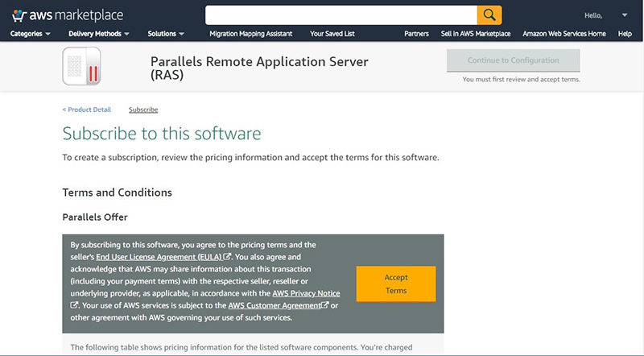This screenshot has height=356, width=644.
Task: Click 'You must first review and accept terms' note
Action: pos(521,80)
